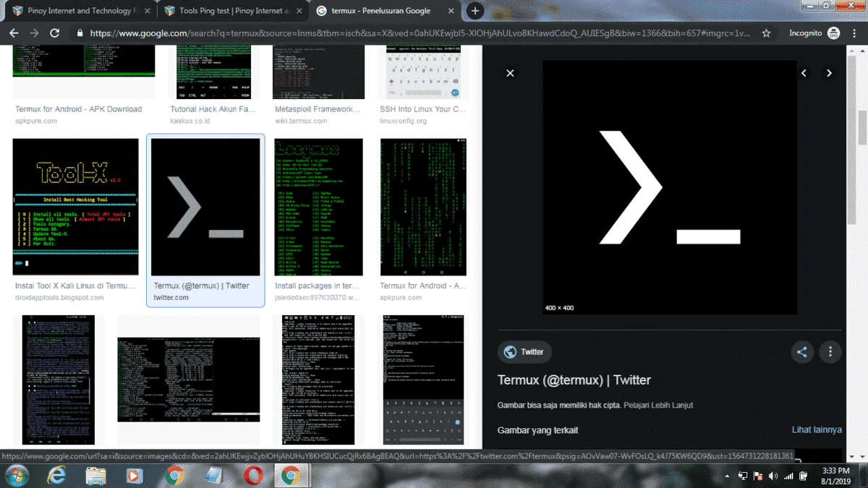The height and width of the screenshot is (488, 868).
Task: Adjust volume via the tray speaker icon
Action: (x=773, y=476)
